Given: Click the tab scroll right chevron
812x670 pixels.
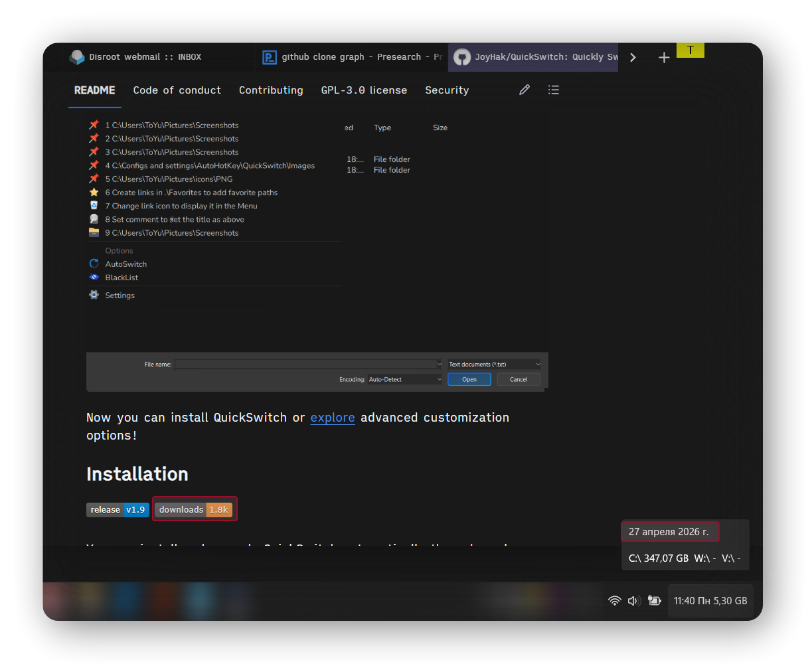Looking at the screenshot, I should [x=633, y=58].
